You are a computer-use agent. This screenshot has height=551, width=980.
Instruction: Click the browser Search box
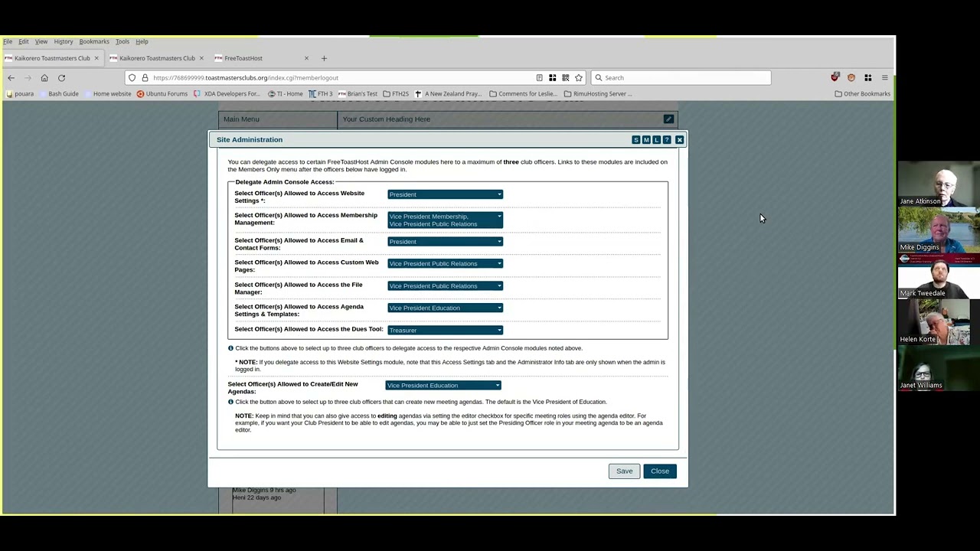tap(681, 78)
